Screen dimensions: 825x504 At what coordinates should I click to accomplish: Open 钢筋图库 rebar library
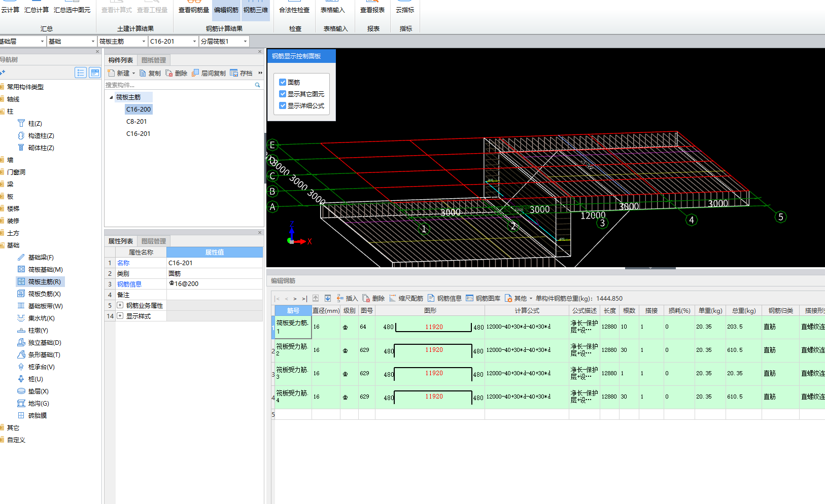coord(483,298)
